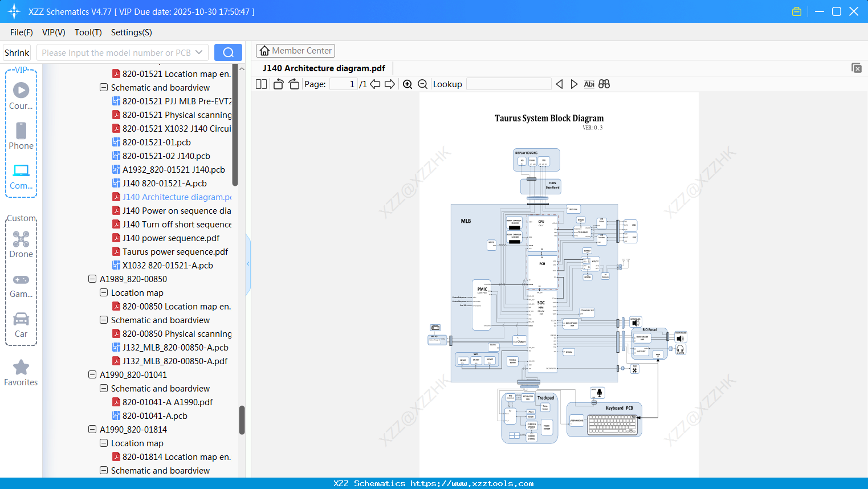This screenshot has height=489, width=868.
Task: Click the tree panel scroll-up arrow
Action: (x=242, y=69)
